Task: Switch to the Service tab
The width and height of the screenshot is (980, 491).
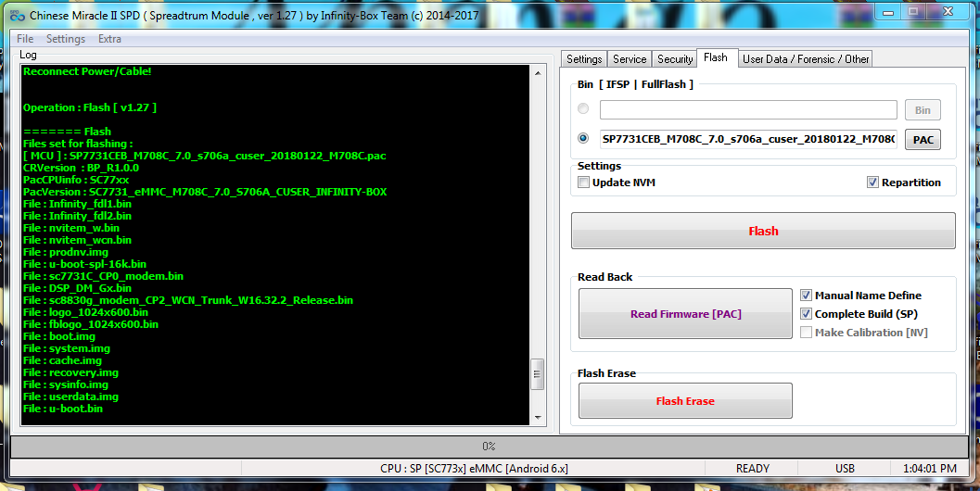Action: 630,58
